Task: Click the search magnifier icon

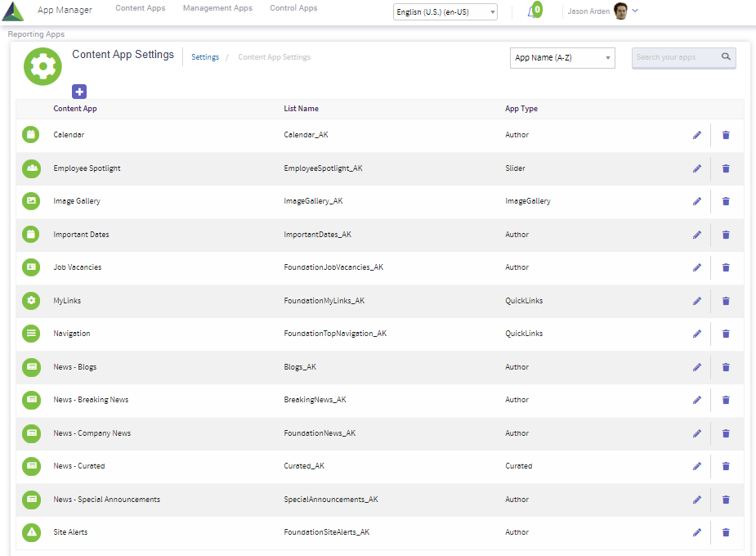Action: tap(726, 57)
